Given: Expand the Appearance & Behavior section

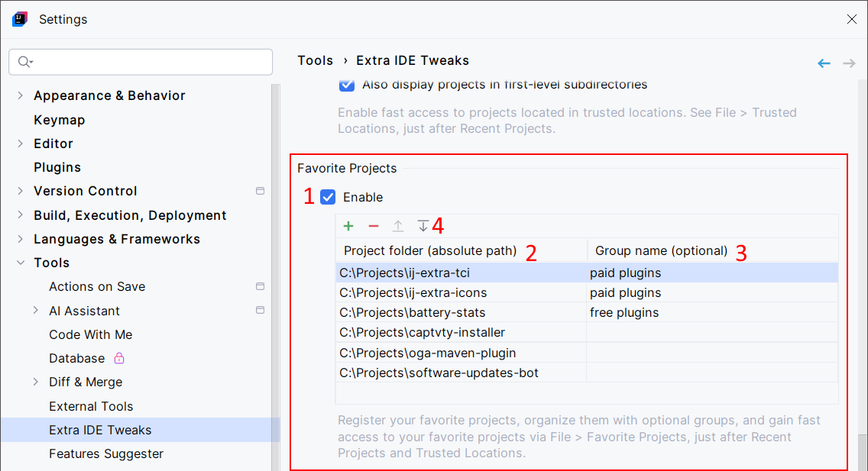Looking at the screenshot, I should pos(21,95).
